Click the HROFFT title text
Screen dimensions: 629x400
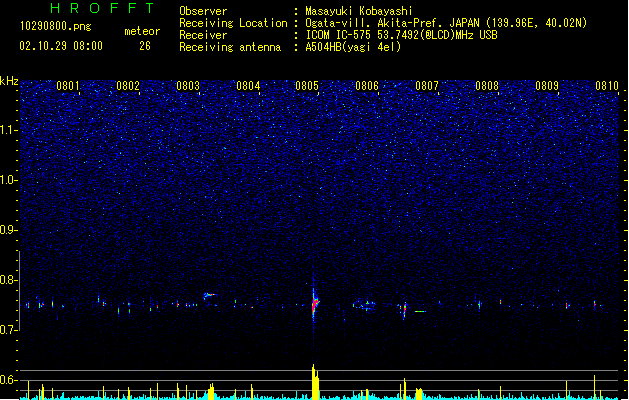[102, 8]
